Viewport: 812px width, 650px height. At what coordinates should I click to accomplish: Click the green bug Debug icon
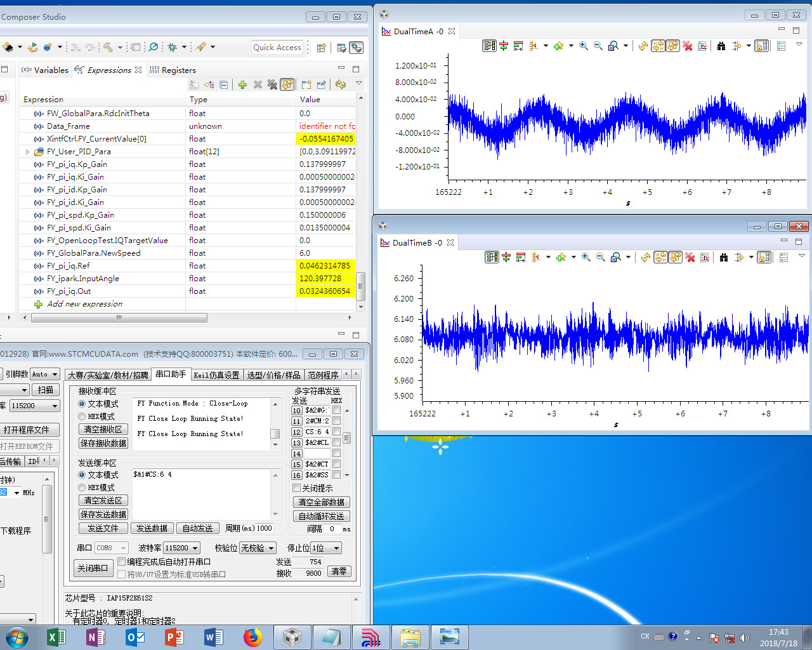172,47
